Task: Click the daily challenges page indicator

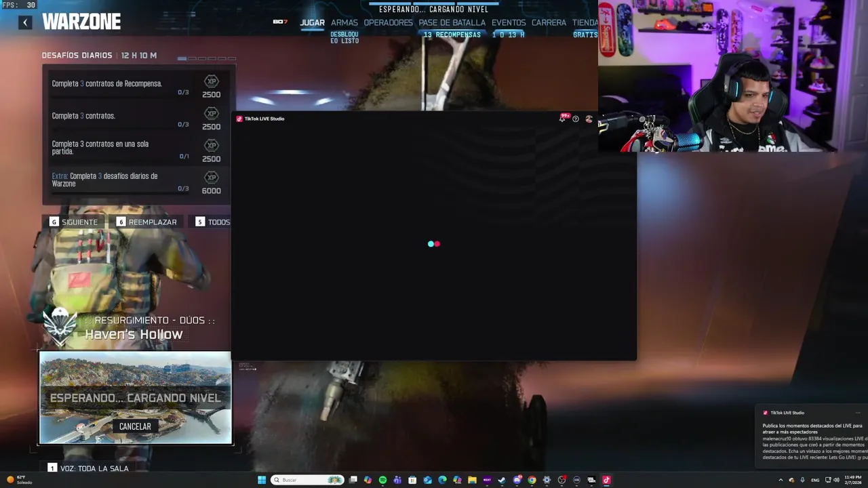Action: tap(207, 58)
